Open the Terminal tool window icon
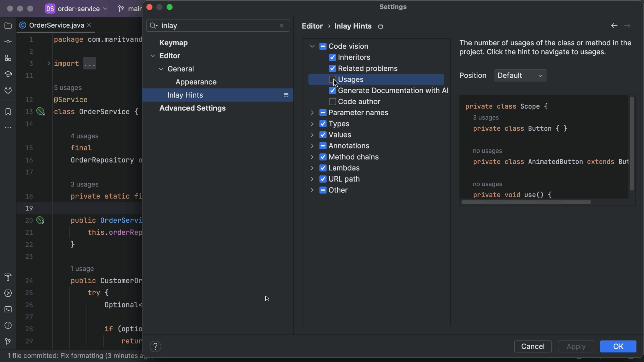The width and height of the screenshot is (644, 362). pos(8,309)
